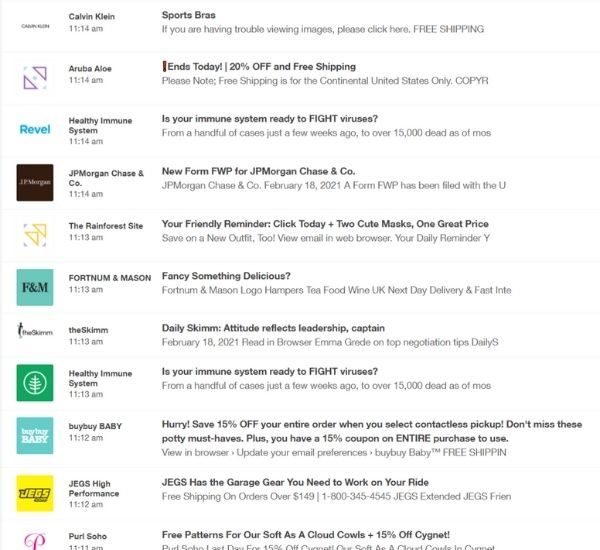Viewport: 600px width, 550px height.
Task: Click sender name 'Calvin Klein'
Action: coord(92,16)
